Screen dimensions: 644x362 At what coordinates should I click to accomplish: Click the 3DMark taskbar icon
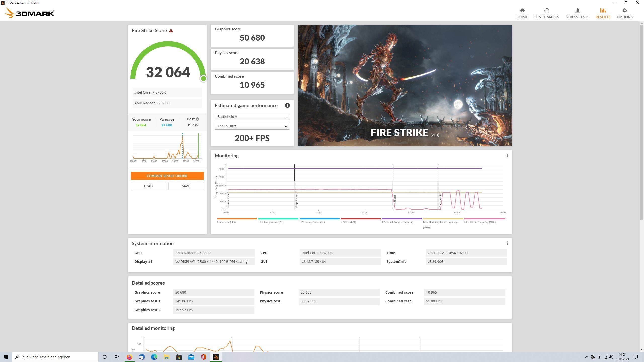[216, 357]
